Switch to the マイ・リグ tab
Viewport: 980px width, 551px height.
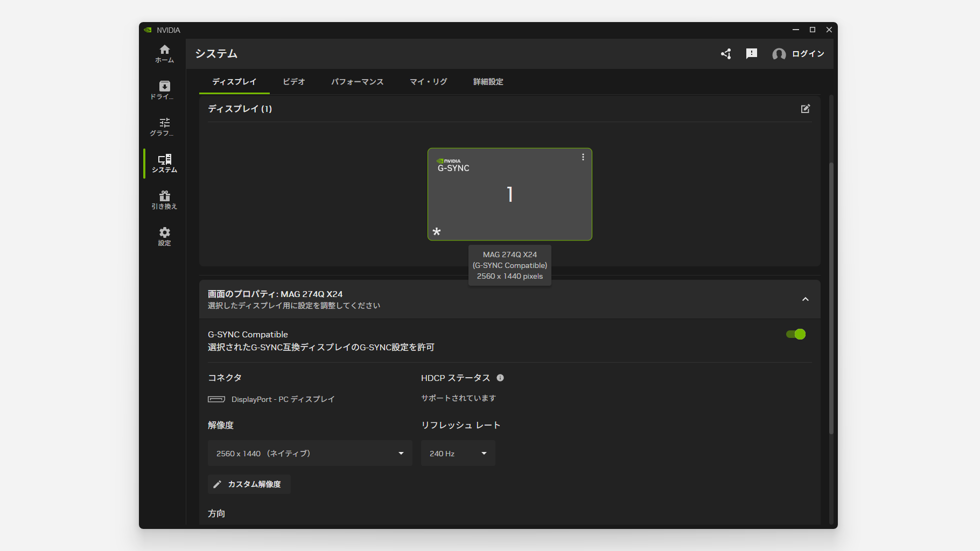[429, 82]
